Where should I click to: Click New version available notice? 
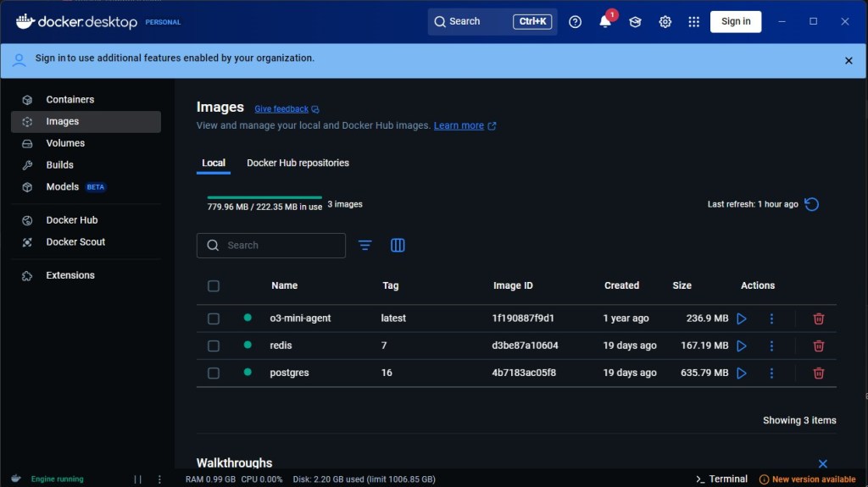point(807,479)
